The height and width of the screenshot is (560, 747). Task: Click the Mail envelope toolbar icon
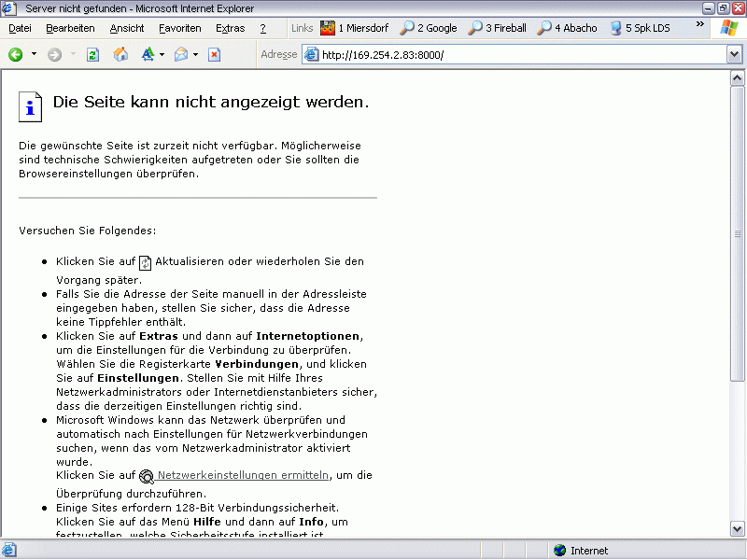coord(181,55)
